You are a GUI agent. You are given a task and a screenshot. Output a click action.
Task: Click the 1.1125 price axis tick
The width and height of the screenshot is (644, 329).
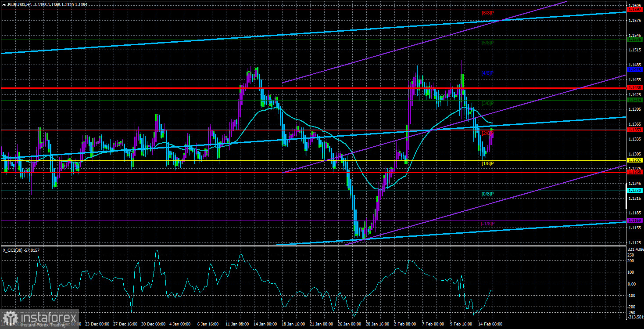634,243
